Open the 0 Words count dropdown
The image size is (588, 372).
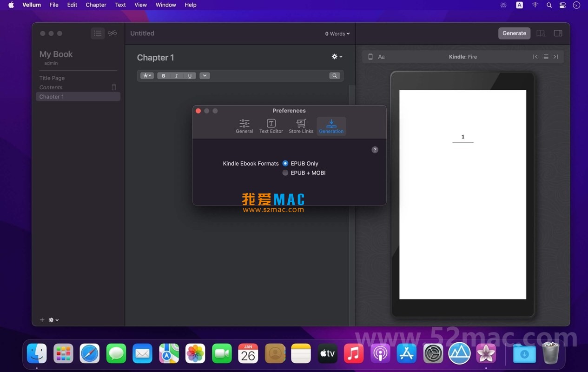[337, 33]
